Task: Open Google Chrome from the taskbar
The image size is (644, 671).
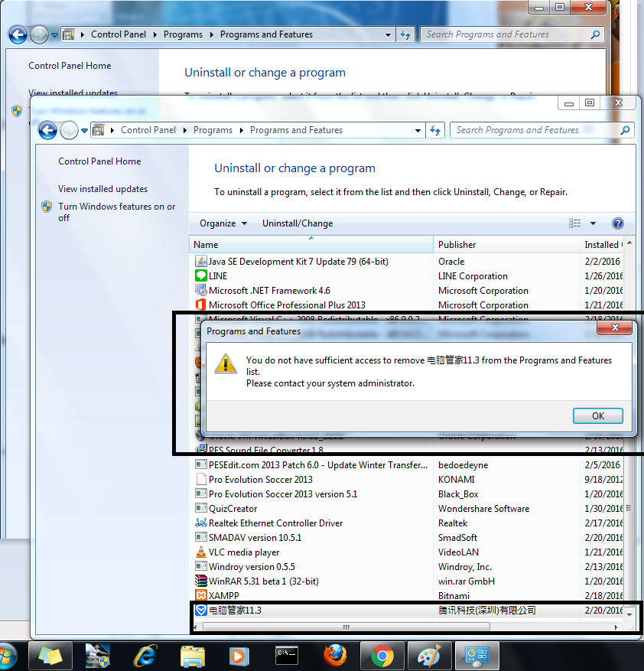Action: click(x=382, y=656)
